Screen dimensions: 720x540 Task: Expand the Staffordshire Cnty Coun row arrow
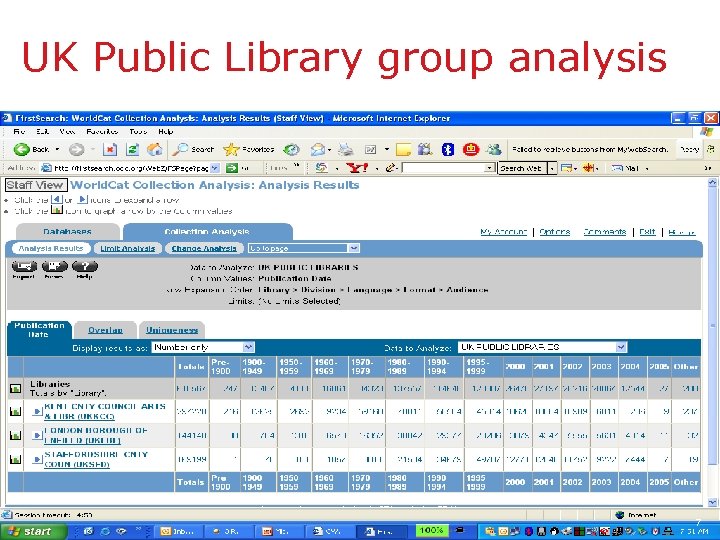tap(37, 459)
